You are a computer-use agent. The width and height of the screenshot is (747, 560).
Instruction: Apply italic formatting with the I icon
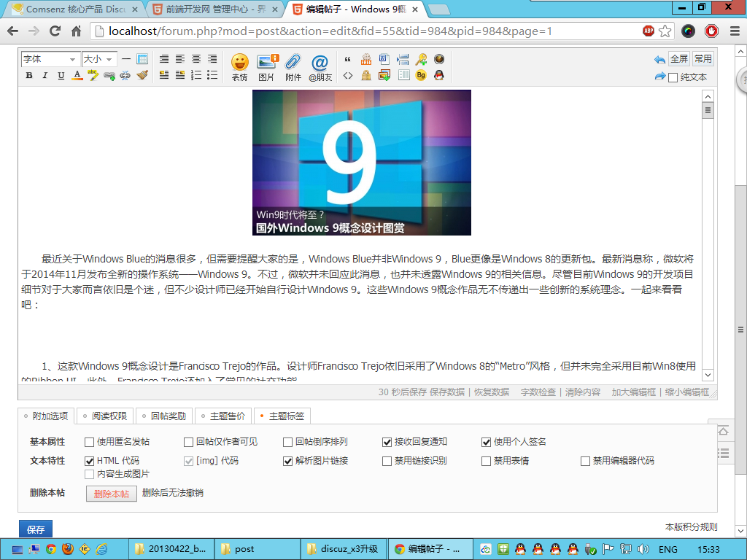tap(44, 75)
